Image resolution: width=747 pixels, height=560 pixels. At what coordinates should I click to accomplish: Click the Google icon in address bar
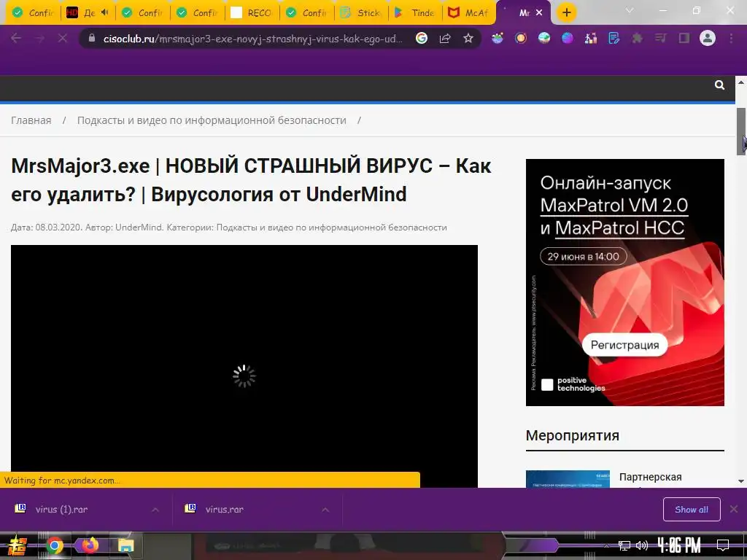click(422, 38)
